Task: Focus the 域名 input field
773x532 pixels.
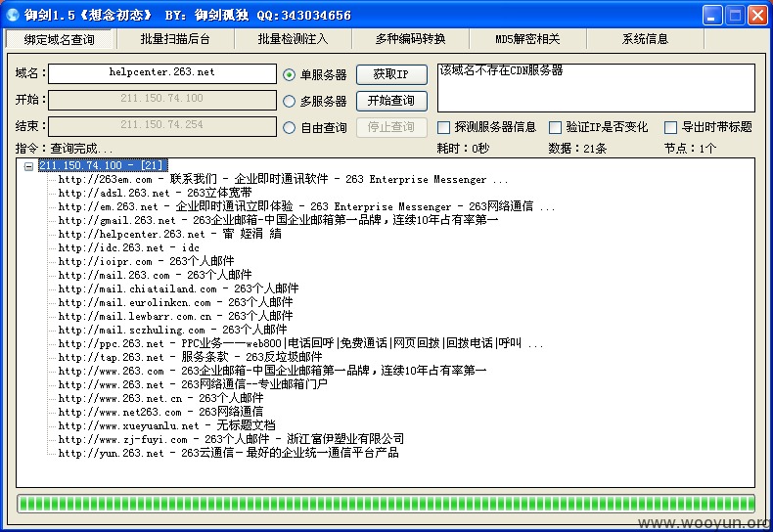Action: pyautogui.click(x=162, y=73)
